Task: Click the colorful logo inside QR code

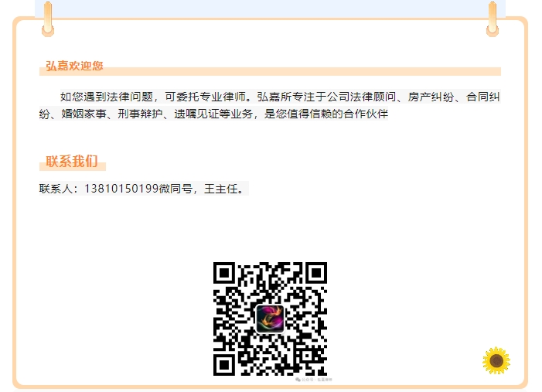Action: point(270,319)
